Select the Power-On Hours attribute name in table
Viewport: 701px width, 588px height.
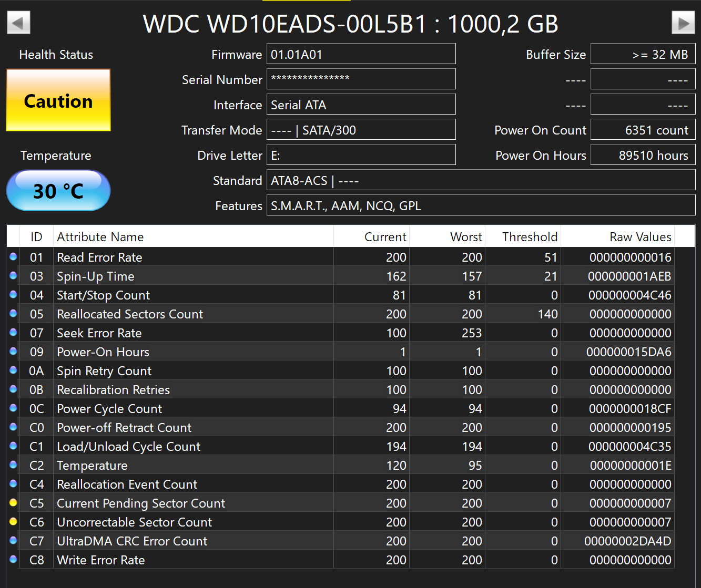tap(103, 352)
